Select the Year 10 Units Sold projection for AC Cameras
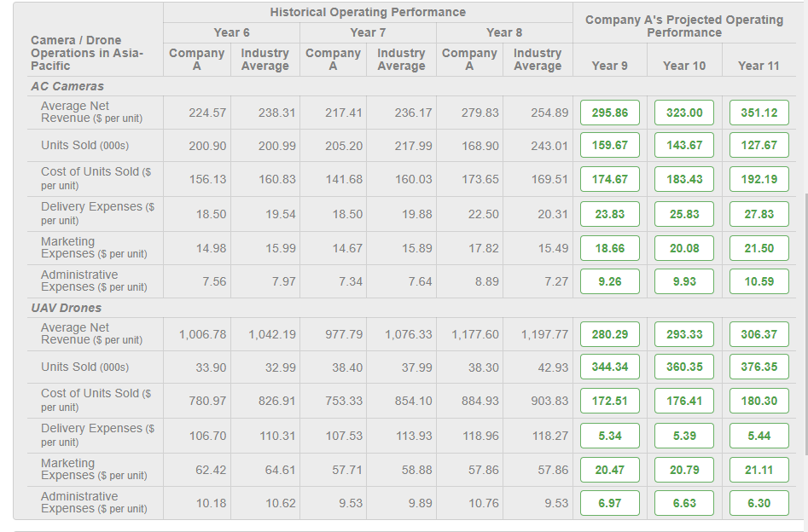808x532 pixels. click(683, 145)
